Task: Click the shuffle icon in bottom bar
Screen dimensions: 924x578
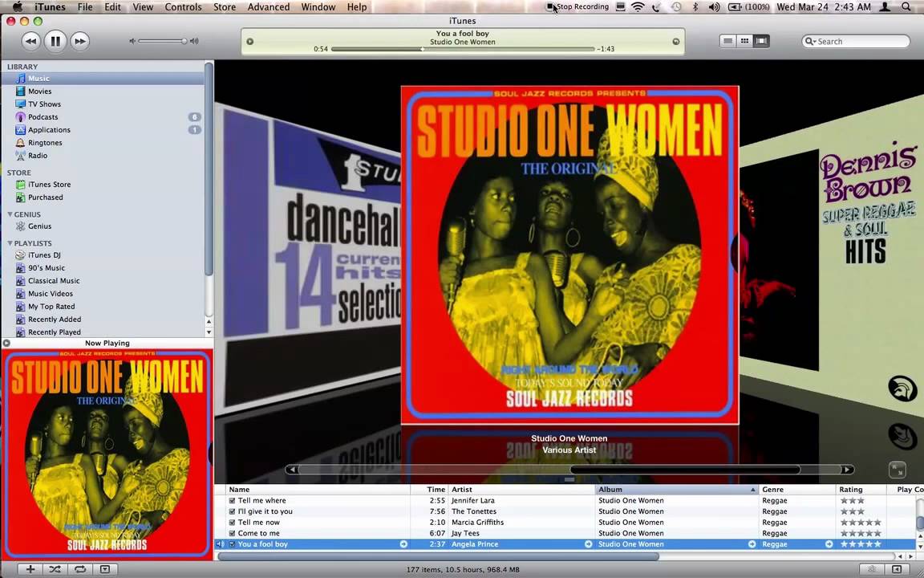Action: pos(55,569)
